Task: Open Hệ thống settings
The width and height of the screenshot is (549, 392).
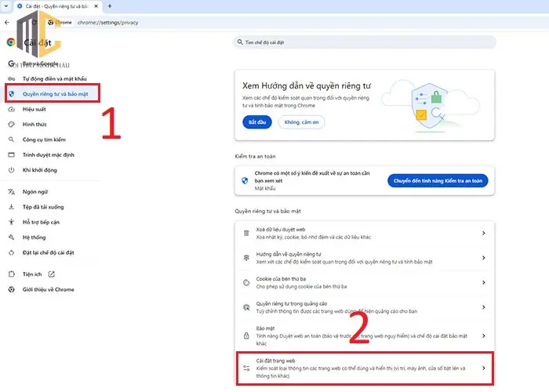Action: [34, 238]
